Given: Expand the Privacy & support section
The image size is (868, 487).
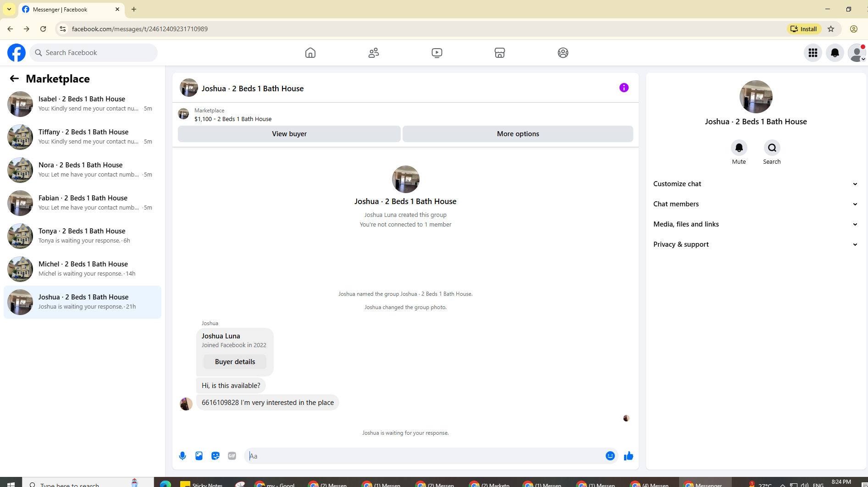Looking at the screenshot, I should 756,244.
